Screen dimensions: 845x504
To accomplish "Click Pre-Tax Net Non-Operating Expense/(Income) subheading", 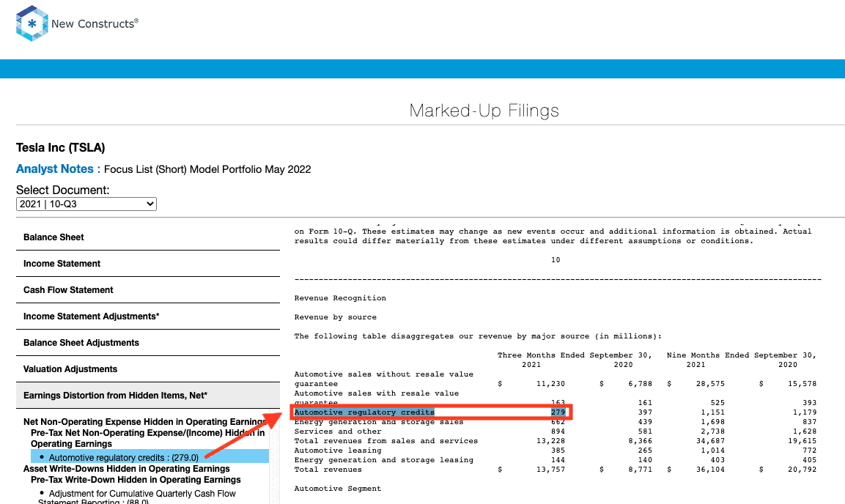I will pos(147,438).
